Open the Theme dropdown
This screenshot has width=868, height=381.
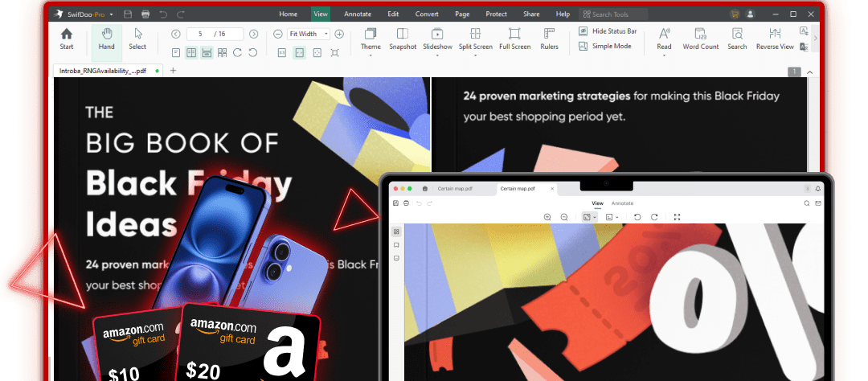[x=371, y=42]
